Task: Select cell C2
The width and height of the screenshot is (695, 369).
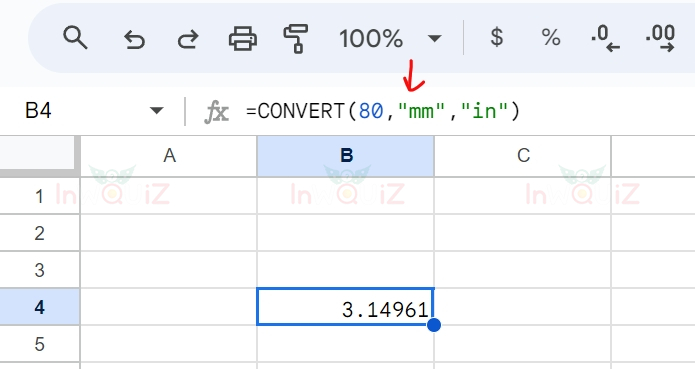Action: coord(523,233)
